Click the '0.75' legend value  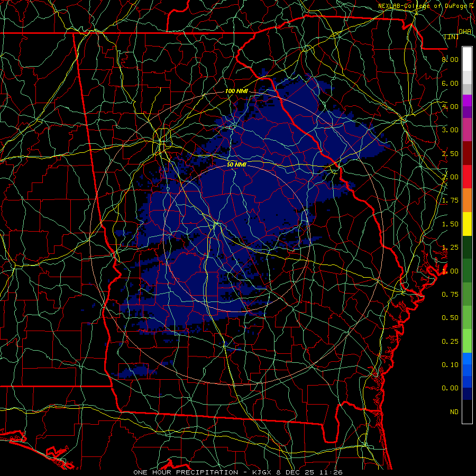(450, 295)
